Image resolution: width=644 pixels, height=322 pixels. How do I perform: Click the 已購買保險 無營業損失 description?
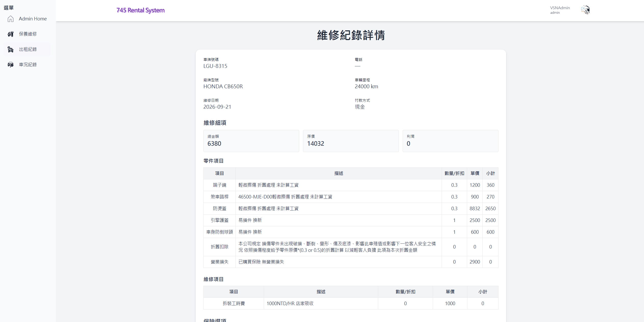click(x=261, y=262)
